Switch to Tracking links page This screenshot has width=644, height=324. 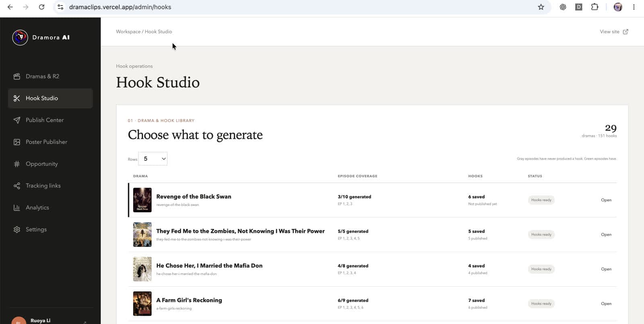coord(50,186)
